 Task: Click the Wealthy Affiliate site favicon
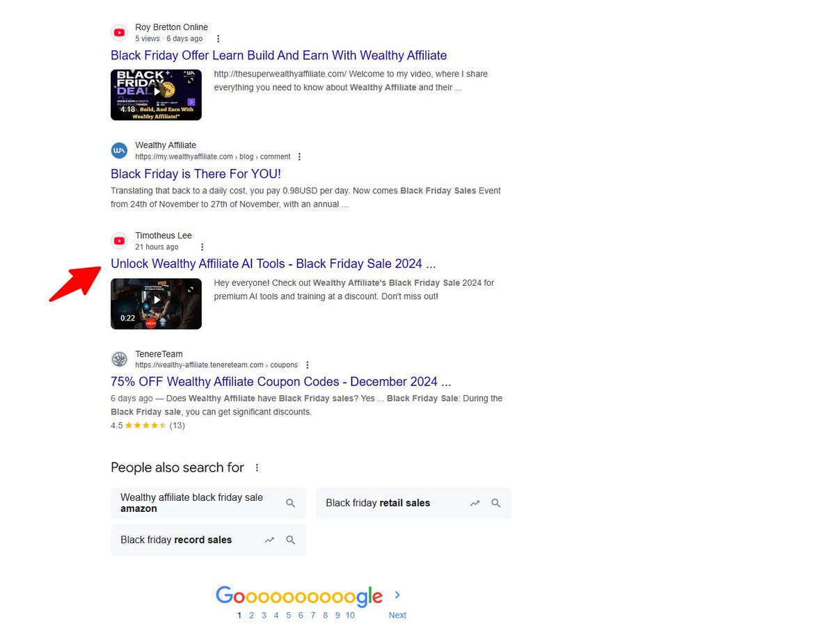[x=120, y=151]
